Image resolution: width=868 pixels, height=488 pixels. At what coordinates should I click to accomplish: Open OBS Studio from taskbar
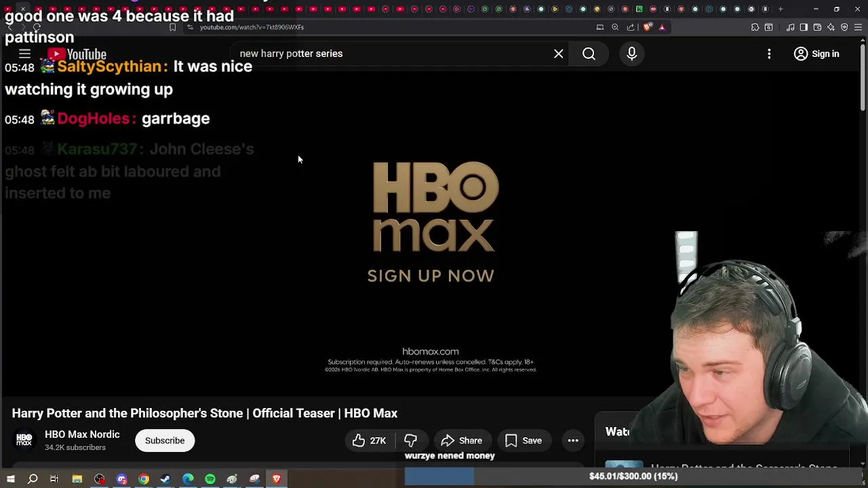tap(100, 479)
